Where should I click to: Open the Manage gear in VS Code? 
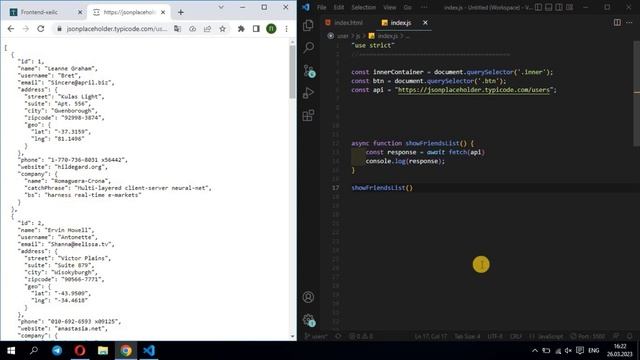(309, 320)
